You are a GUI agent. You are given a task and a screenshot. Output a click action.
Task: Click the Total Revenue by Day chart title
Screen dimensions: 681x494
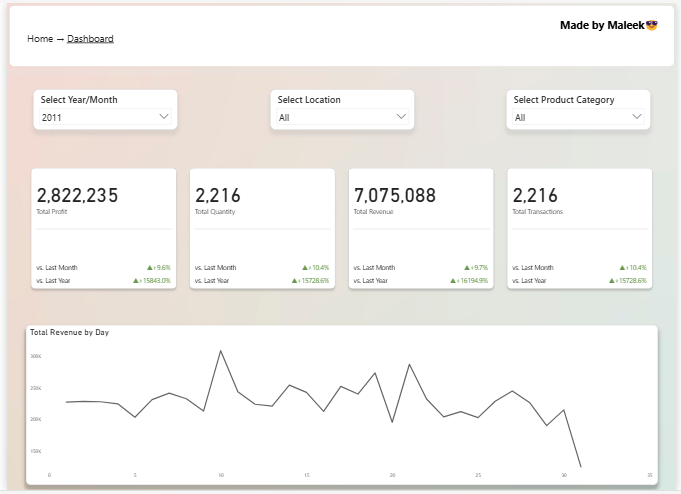click(69, 332)
